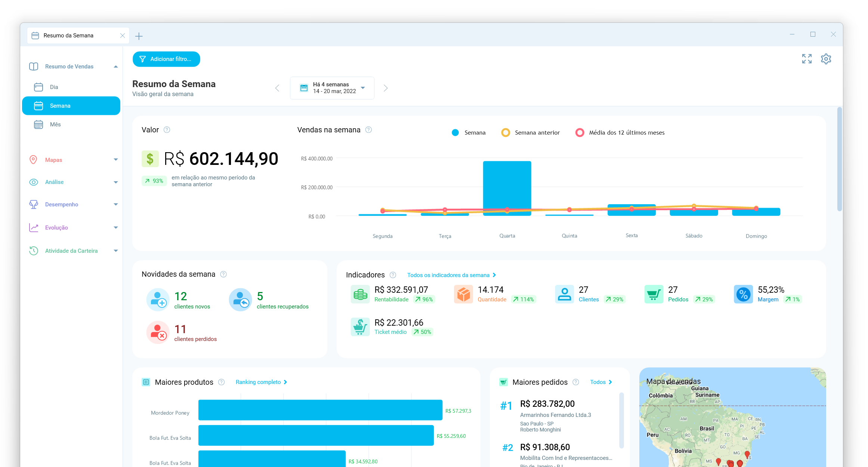Click the help icon next to Valor
This screenshot has width=868, height=467.
click(x=167, y=130)
